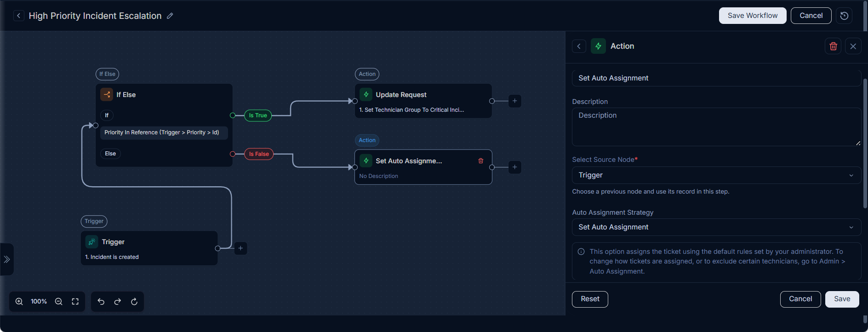Click the Trigger tag above the Trigger node
The height and width of the screenshot is (332, 868).
click(94, 221)
